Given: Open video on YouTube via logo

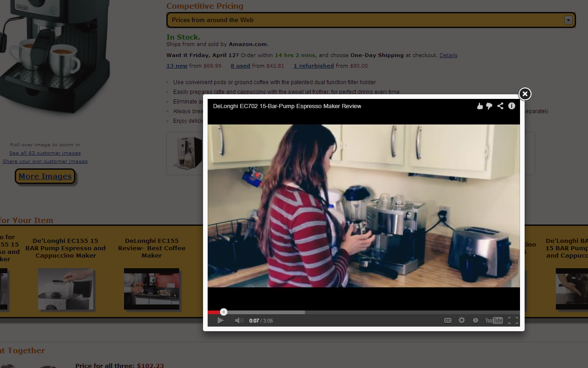Looking at the screenshot, I should click(494, 321).
